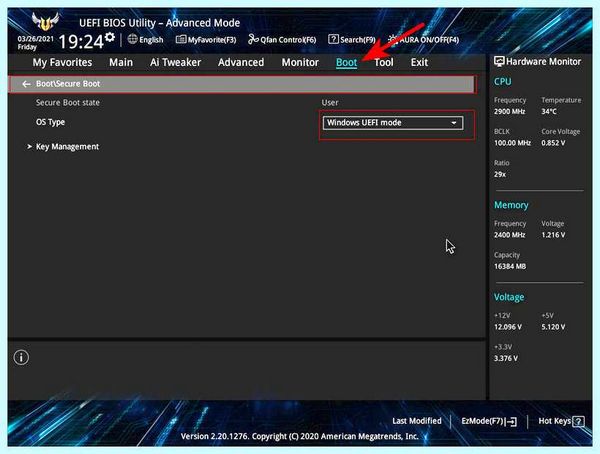Click the Boot\Secure Boot breadcrumb text

pos(68,84)
